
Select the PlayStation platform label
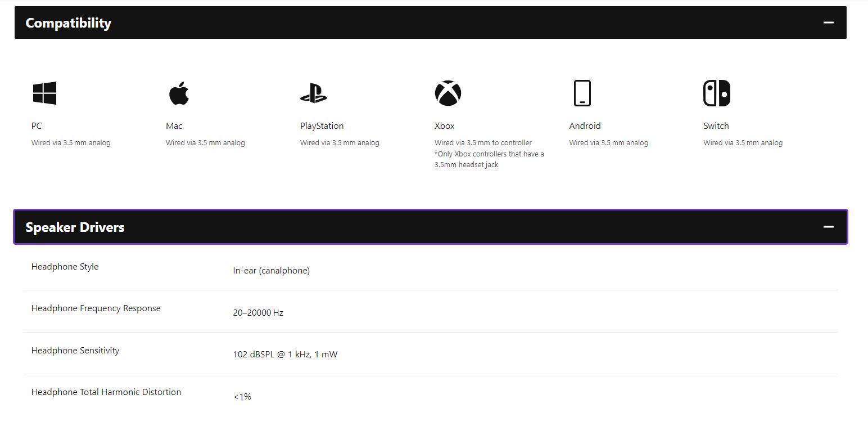click(x=322, y=126)
